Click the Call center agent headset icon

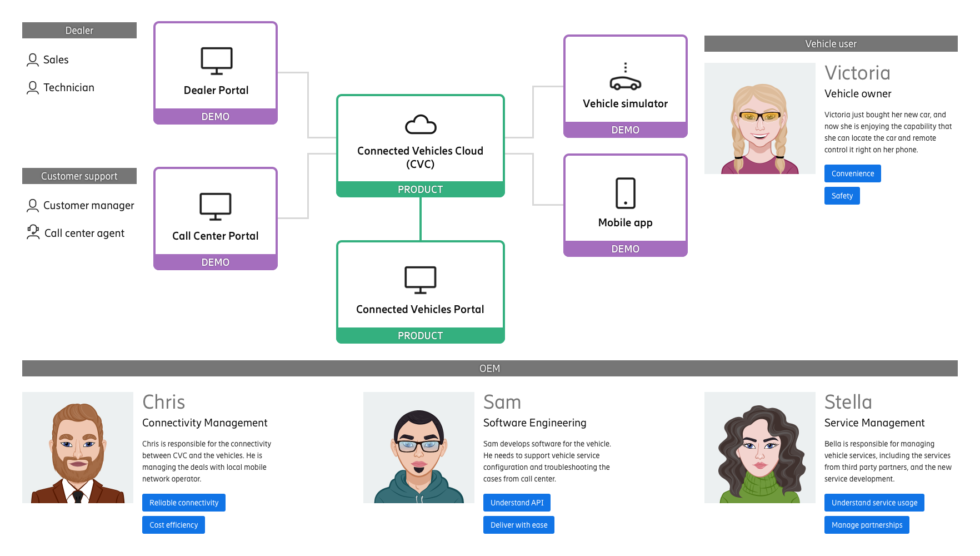point(33,232)
